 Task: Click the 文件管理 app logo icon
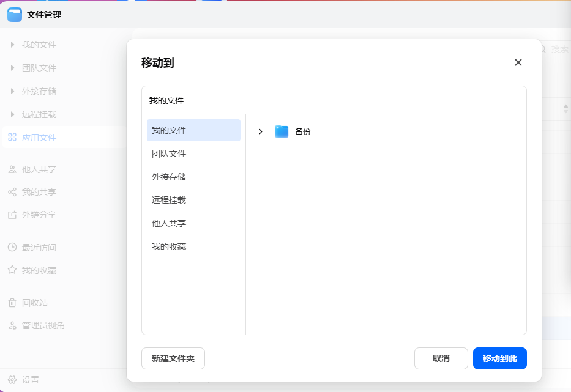coord(15,15)
